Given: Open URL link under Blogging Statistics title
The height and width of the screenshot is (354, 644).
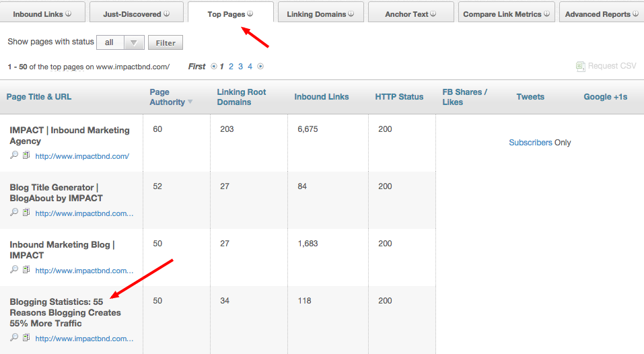Looking at the screenshot, I should tap(84, 339).
